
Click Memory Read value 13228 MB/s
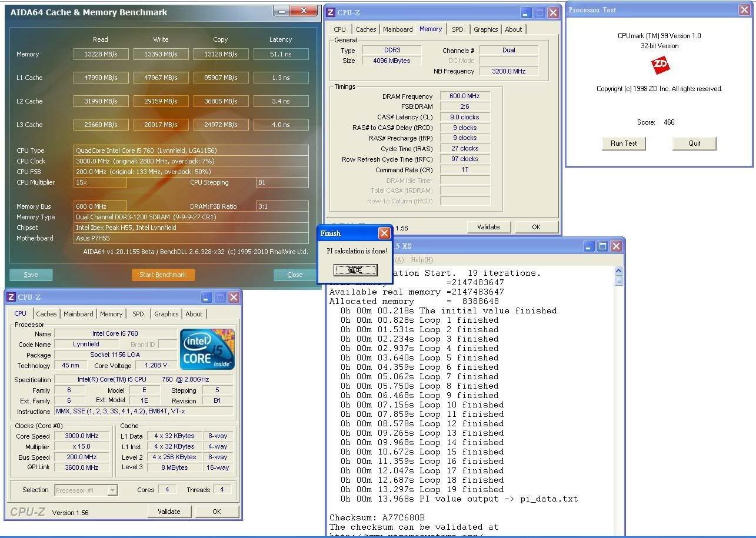tap(101, 54)
